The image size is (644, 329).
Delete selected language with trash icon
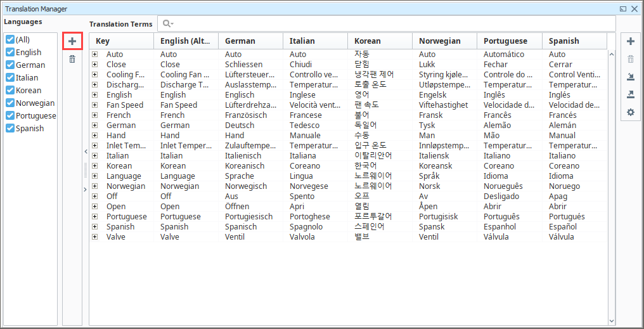coord(72,59)
